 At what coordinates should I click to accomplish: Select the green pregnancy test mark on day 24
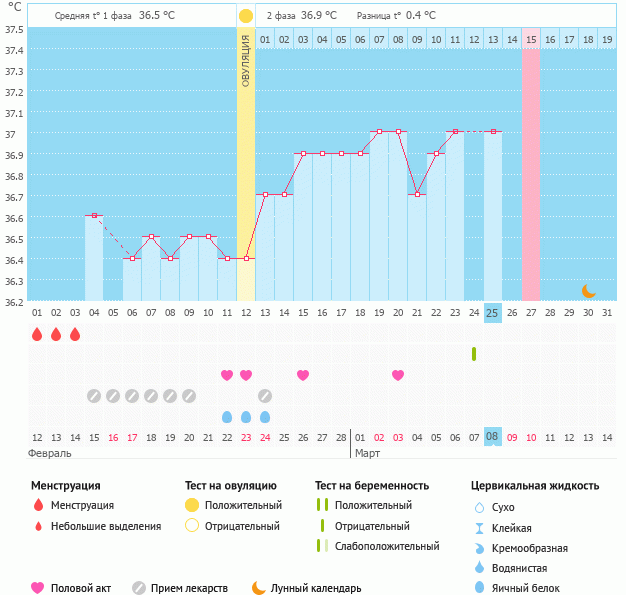coord(474,354)
